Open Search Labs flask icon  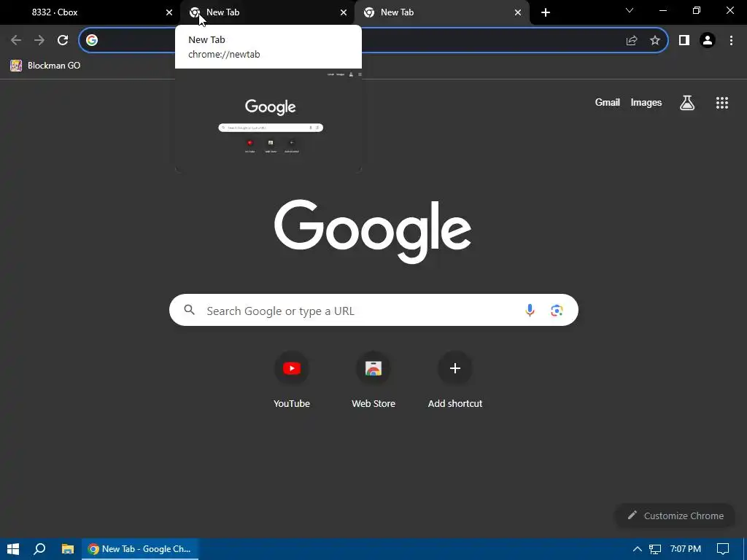(x=687, y=102)
